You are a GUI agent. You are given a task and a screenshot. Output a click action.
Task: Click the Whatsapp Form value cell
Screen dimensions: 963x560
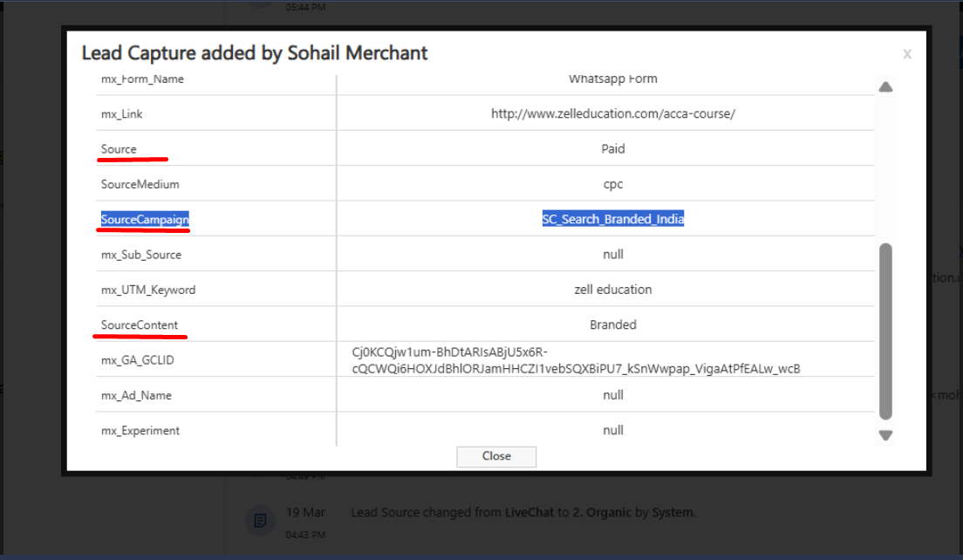point(612,79)
